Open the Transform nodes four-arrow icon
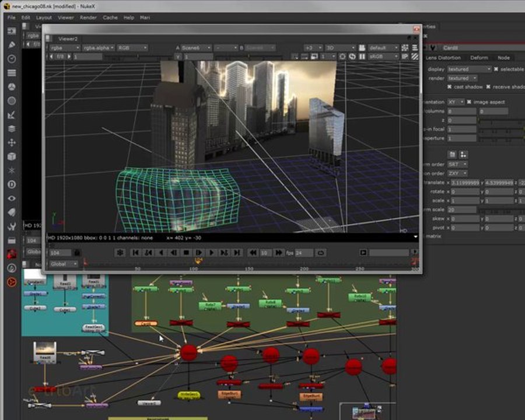This screenshot has width=525, height=420. tap(12, 143)
